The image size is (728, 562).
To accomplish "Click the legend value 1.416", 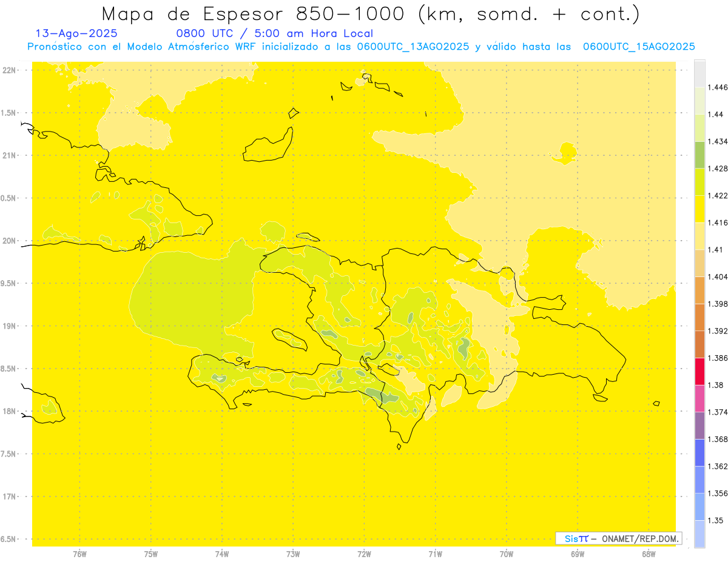I will click(718, 222).
